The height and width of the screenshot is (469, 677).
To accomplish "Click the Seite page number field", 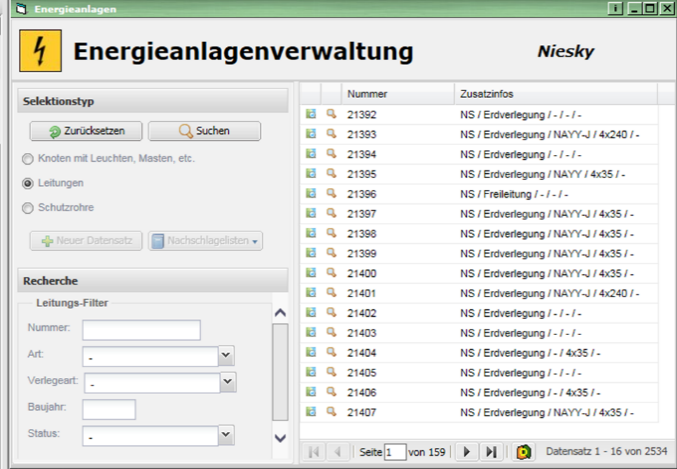I will pyautogui.click(x=395, y=452).
